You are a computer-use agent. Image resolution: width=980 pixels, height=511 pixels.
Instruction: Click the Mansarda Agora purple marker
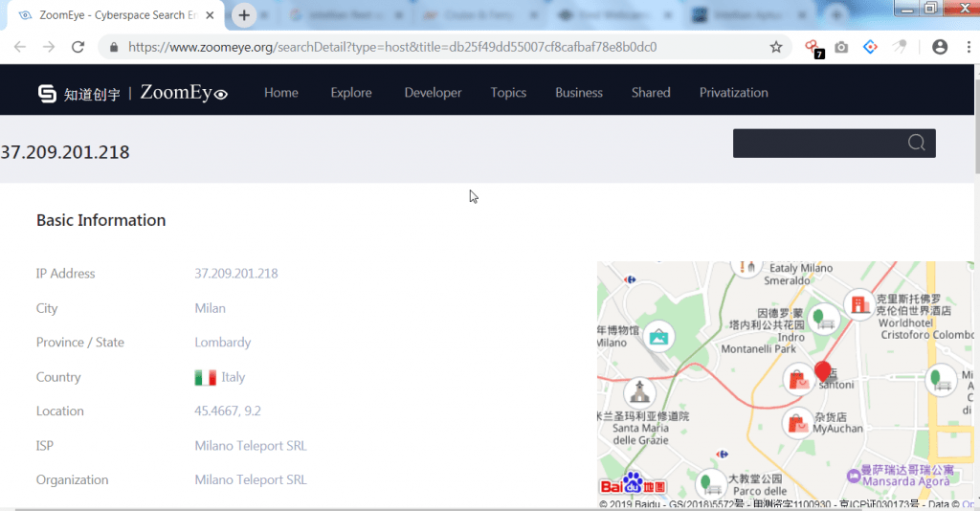pos(853,476)
